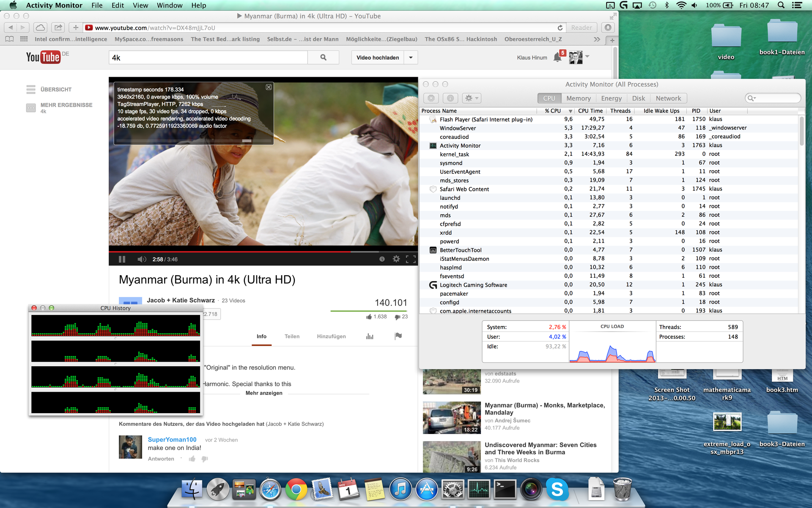Open iCloud tabs cloud button
This screenshot has width=812, height=508.
click(40, 28)
